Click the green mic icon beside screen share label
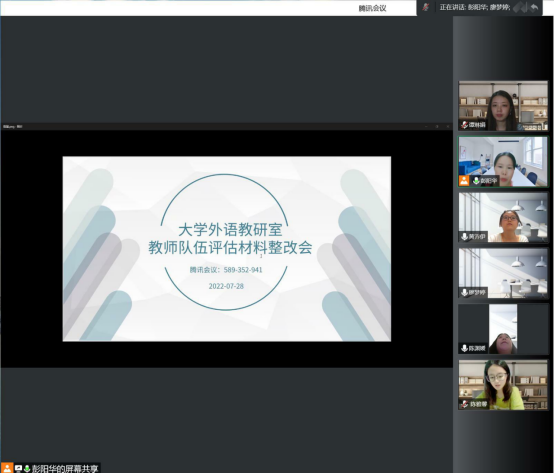Screen dimensions: 554x474 (26, 468)
